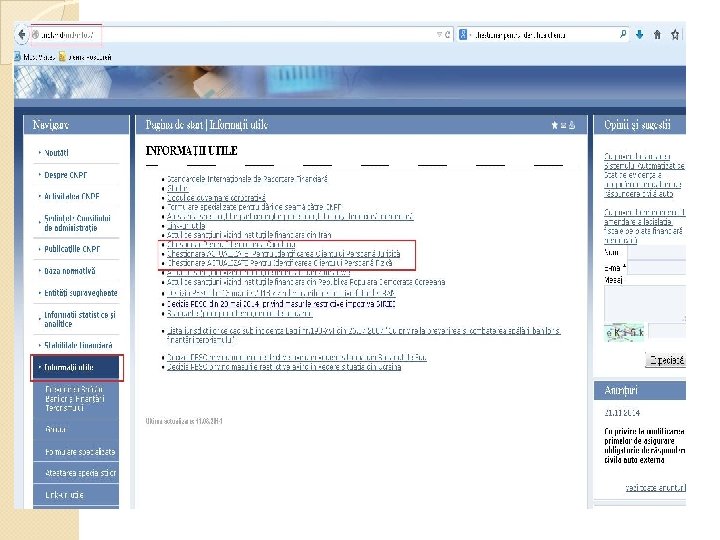
Task: Select highlighted Informații utile navigation item
Action: [77, 367]
